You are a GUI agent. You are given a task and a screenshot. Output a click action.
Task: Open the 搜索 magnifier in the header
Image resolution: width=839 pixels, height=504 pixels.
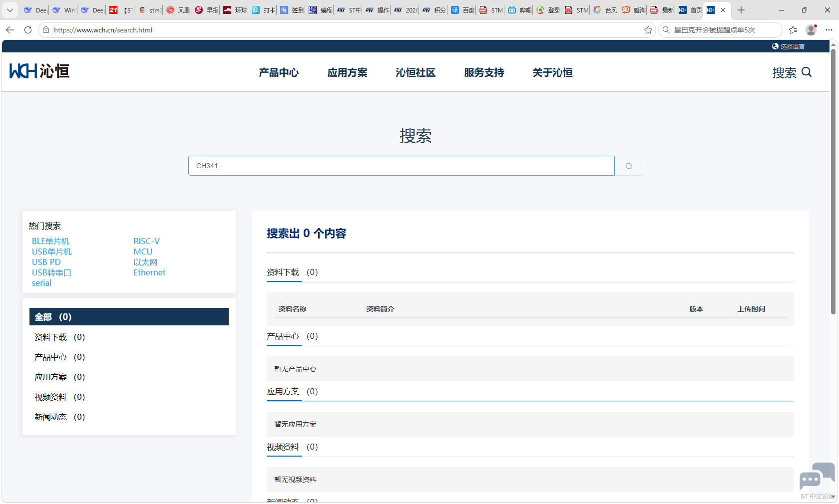tap(792, 73)
